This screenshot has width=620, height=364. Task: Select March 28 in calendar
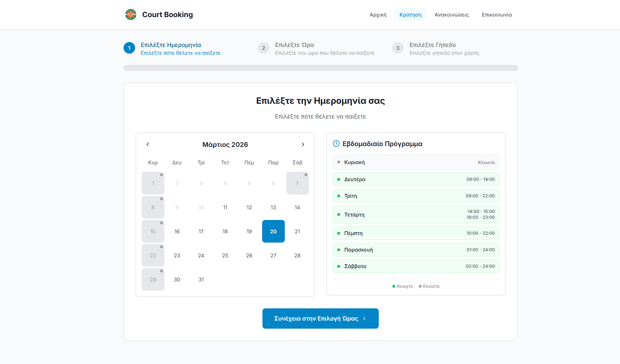click(297, 255)
